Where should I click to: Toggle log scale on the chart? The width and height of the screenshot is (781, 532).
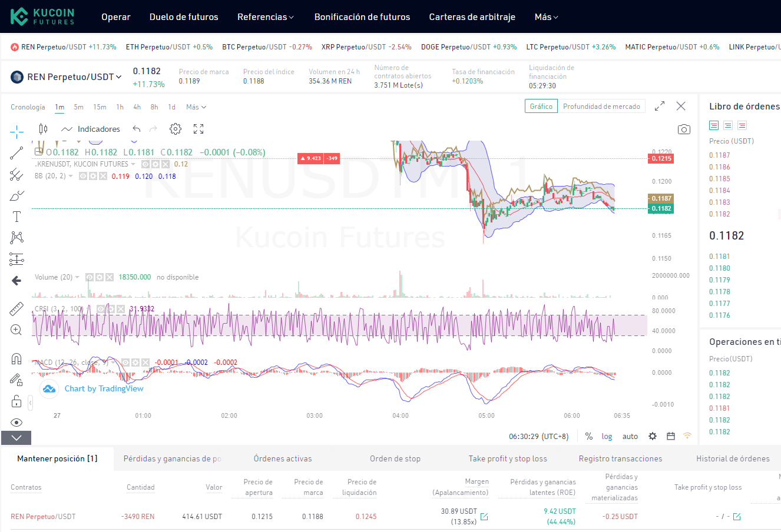tap(607, 436)
